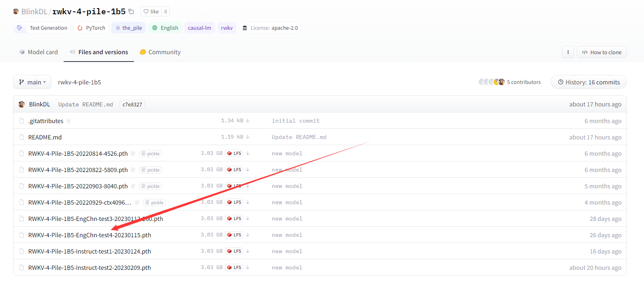Download EngChn-test3 file via arrow icon

click(248, 218)
